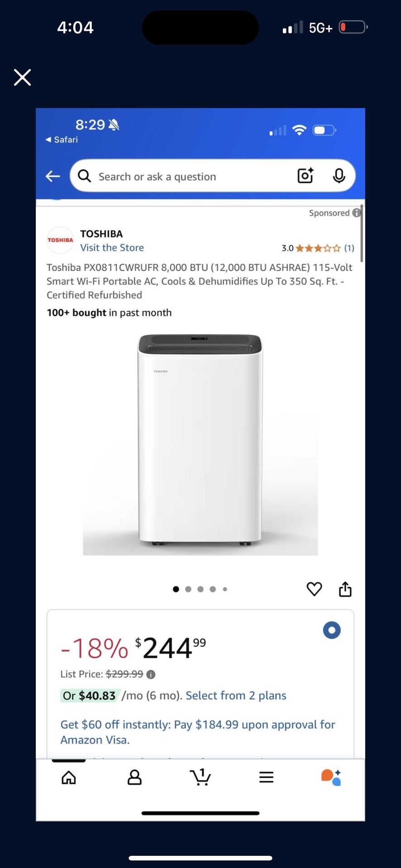Open the hamburger menu in bottom bar

[266, 777]
